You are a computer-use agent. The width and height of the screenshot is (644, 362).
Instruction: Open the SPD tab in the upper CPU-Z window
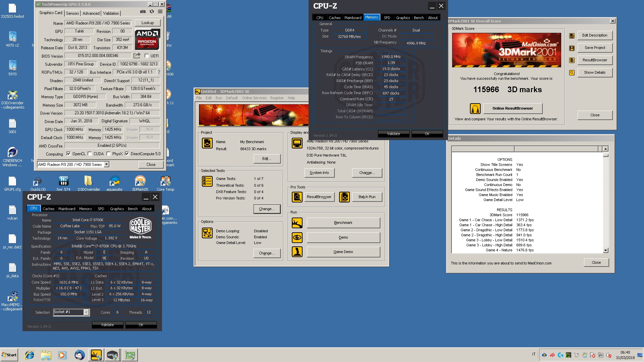point(387,18)
